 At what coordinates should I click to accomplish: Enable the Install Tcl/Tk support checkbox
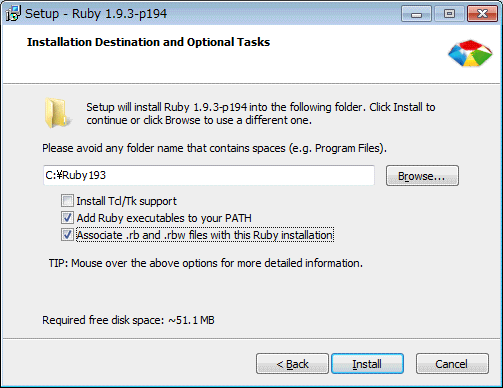coord(67,201)
